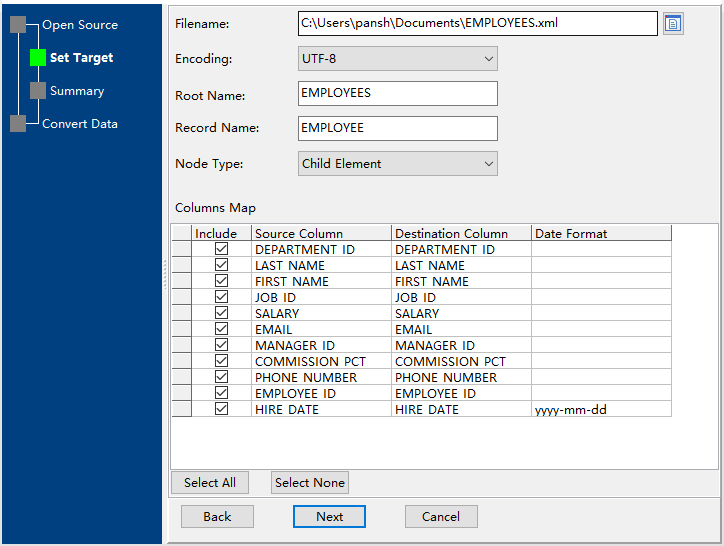Toggle the EMAIL include checkbox
This screenshot has height=546, width=724.
coord(222,329)
